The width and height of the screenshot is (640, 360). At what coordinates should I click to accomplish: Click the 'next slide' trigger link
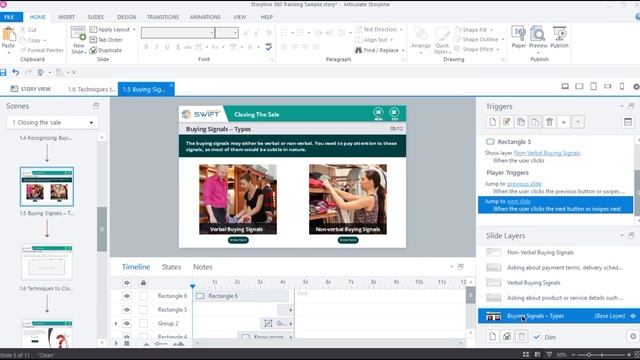click(519, 201)
